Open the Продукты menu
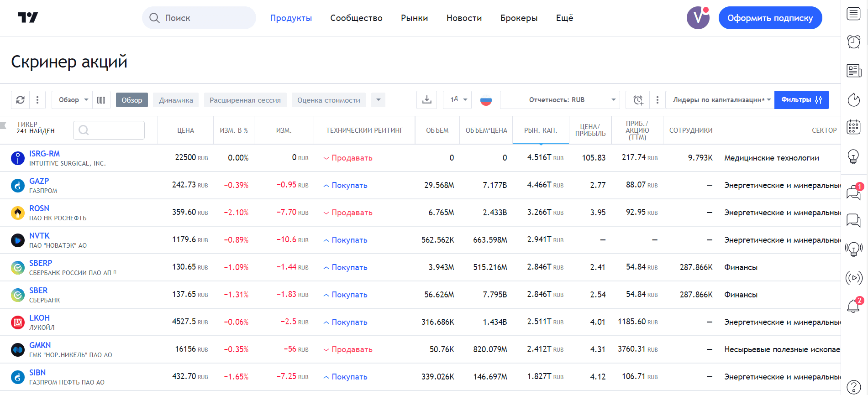The width and height of the screenshot is (868, 395). coord(291,18)
